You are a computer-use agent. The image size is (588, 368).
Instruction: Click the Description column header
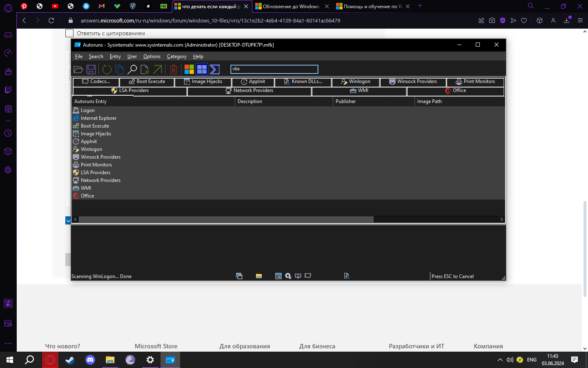click(284, 101)
